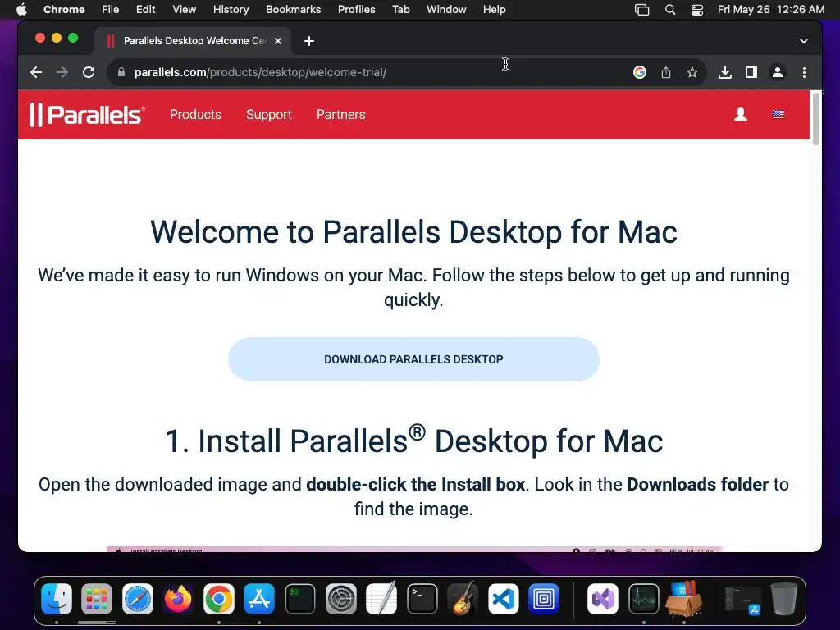Close the Parallels Desktop Welcome tab

(x=278, y=41)
